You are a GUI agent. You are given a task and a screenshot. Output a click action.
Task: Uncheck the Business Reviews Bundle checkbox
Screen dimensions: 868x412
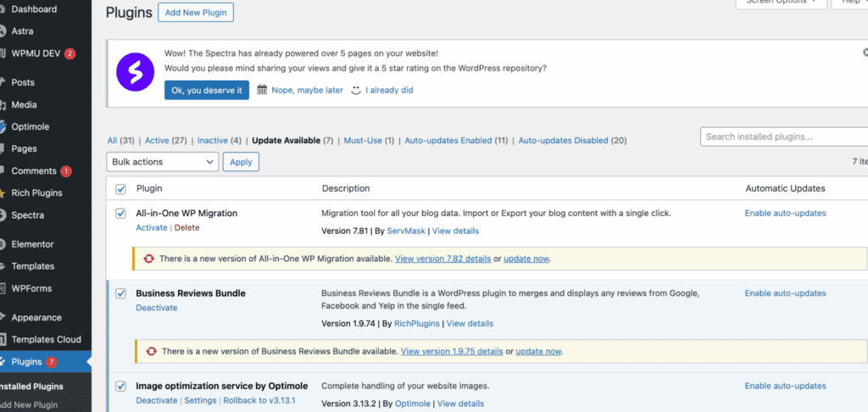[x=120, y=293]
